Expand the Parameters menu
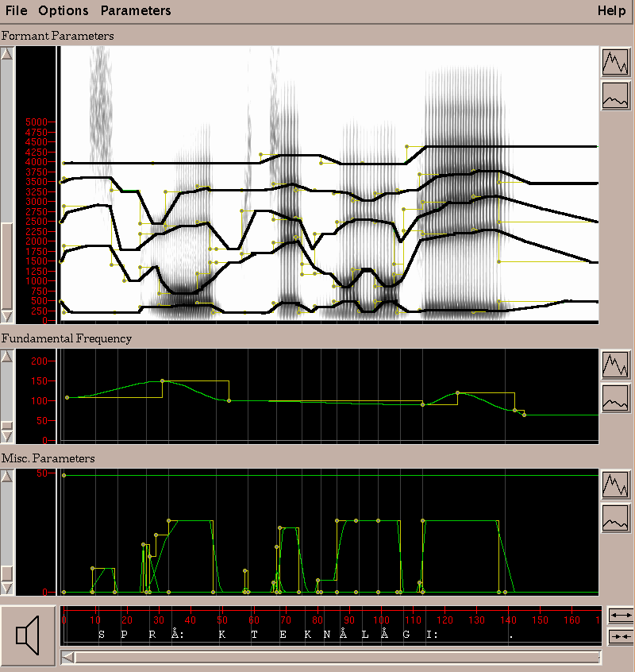Viewport: 635px width, 672px height. click(136, 11)
